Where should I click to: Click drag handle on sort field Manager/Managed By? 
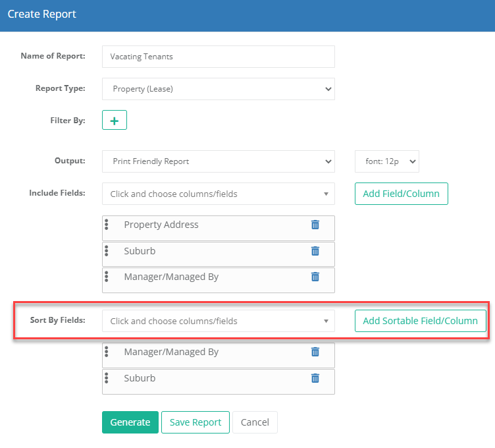107,352
